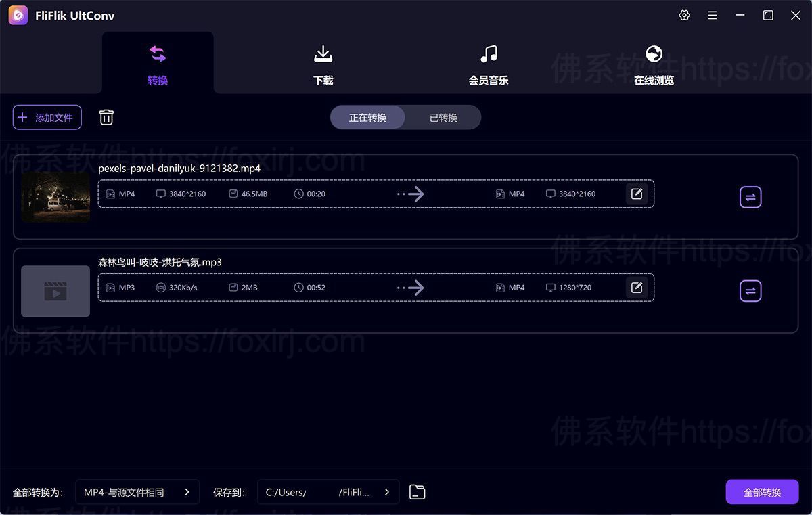Clear file list with the trash icon
The height and width of the screenshot is (515, 812).
pos(106,116)
